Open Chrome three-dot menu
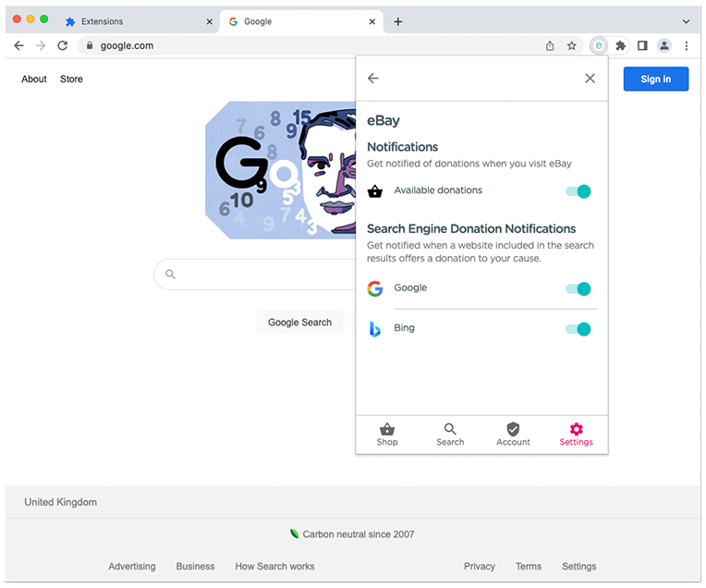This screenshot has width=706, height=588. tap(687, 45)
